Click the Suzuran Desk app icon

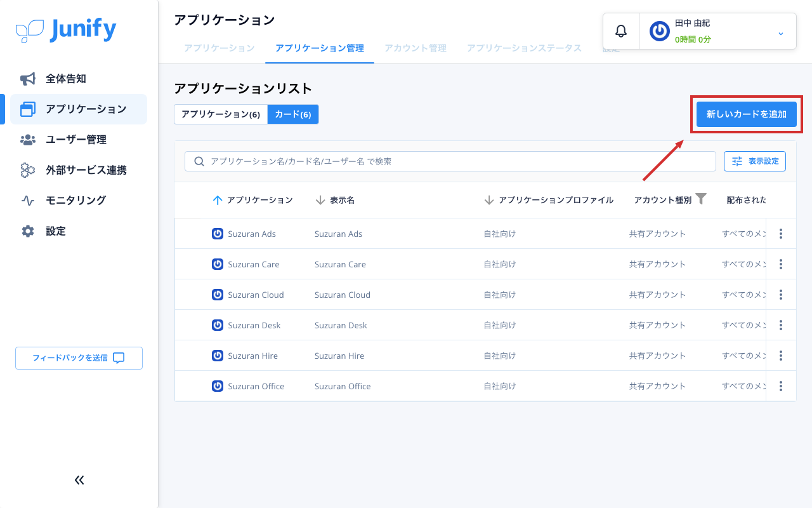[x=218, y=325]
